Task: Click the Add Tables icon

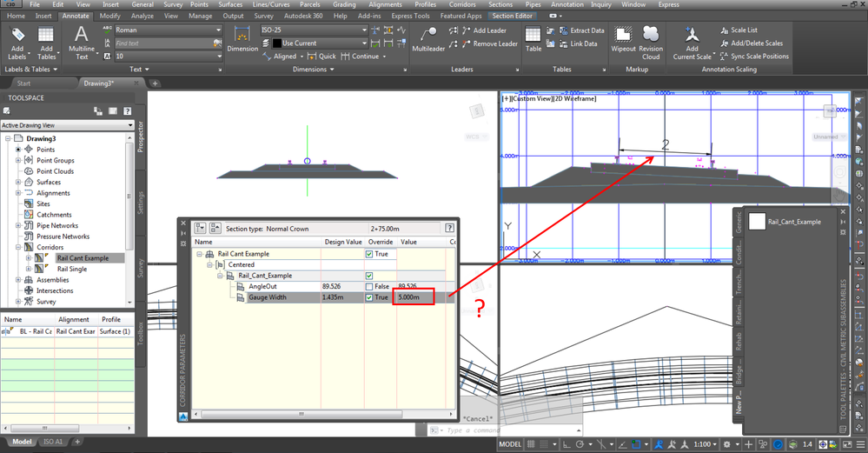Action: click(46, 43)
